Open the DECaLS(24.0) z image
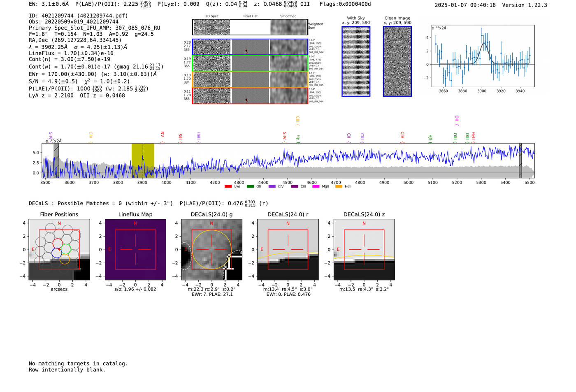Viewport: 576px width, 392px height. point(364,250)
